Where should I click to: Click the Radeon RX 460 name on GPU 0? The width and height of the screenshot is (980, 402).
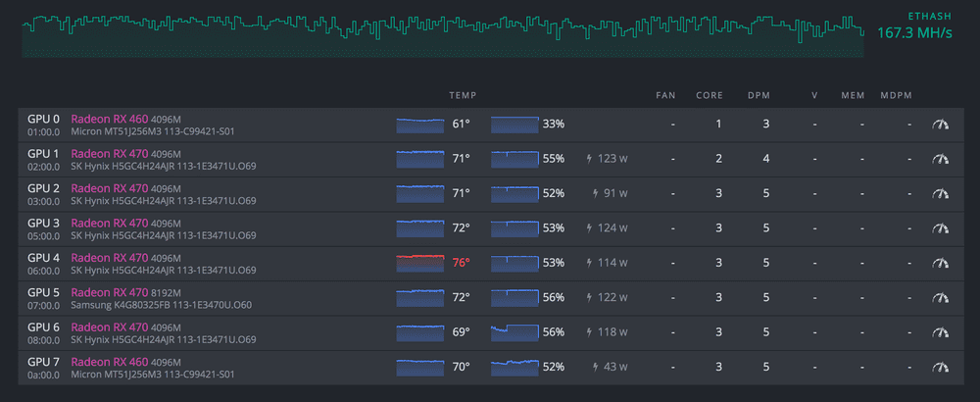coord(110,119)
